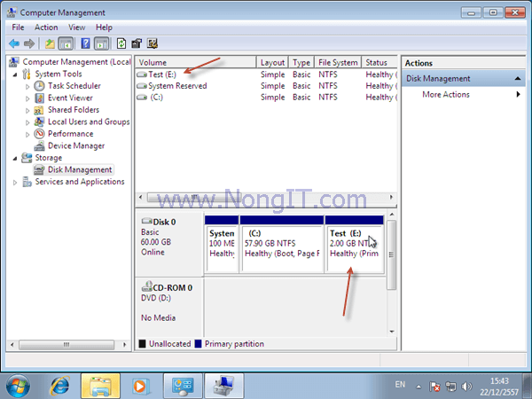Click the disk settings toolbar icon
Image resolution: width=532 pixels, height=399 pixels.
point(153,43)
